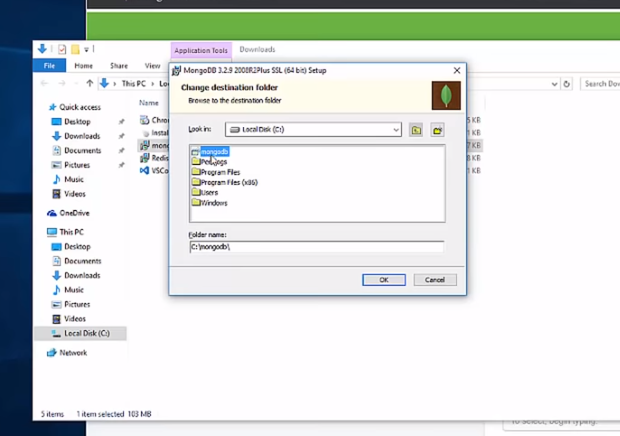
Task: Click the Folder name input field
Action: (x=316, y=247)
